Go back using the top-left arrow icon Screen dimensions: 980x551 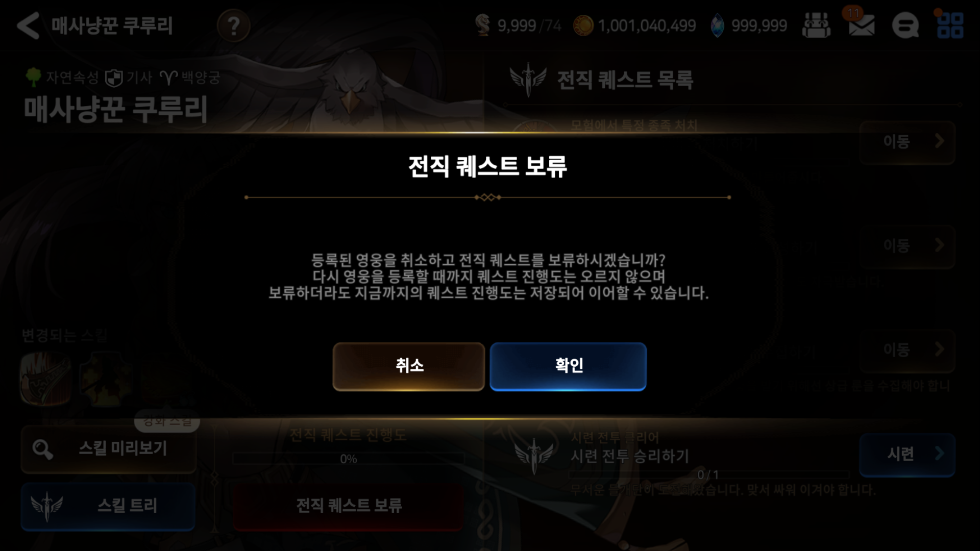(28, 26)
